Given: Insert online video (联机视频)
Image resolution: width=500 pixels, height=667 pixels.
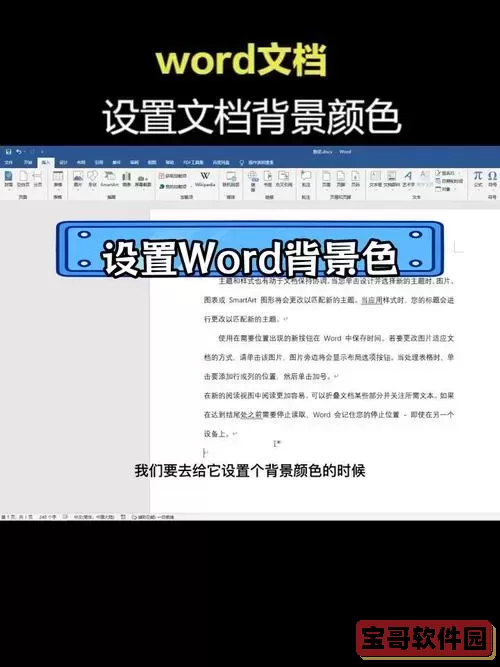Looking at the screenshot, I should click(x=231, y=180).
